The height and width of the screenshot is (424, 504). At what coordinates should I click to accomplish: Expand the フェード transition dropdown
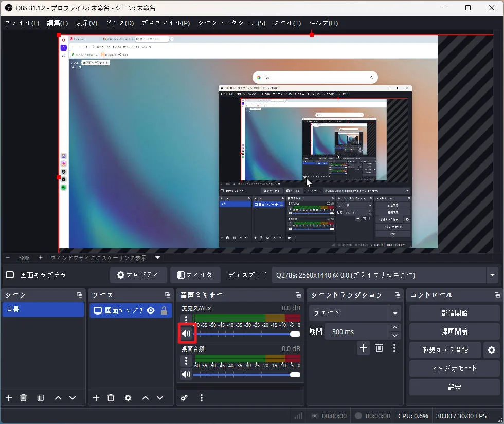coord(395,313)
